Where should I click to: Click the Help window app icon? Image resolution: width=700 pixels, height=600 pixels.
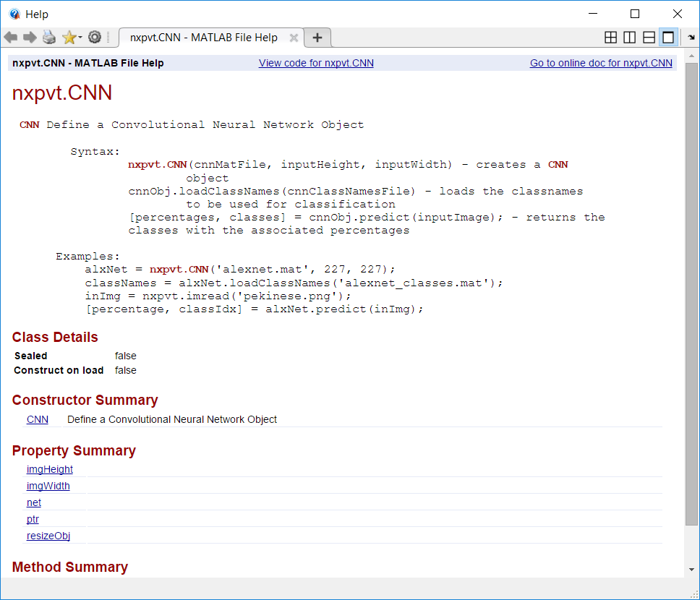click(x=14, y=14)
